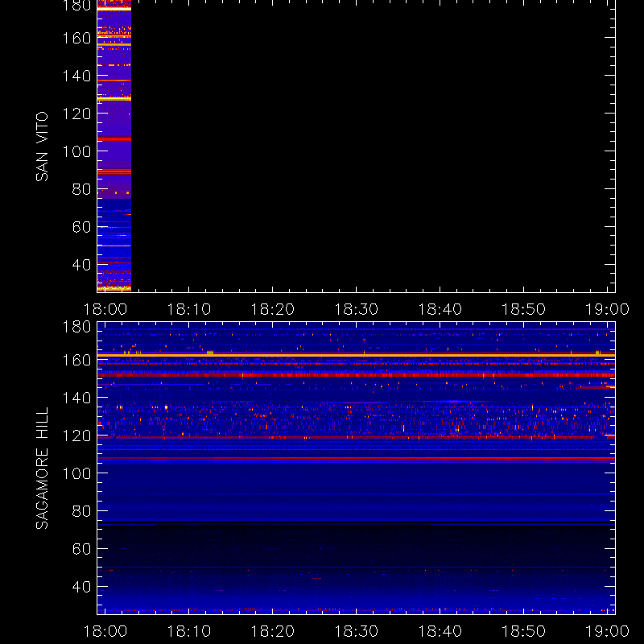Click 18:20 under the San Vito plot

(273, 309)
